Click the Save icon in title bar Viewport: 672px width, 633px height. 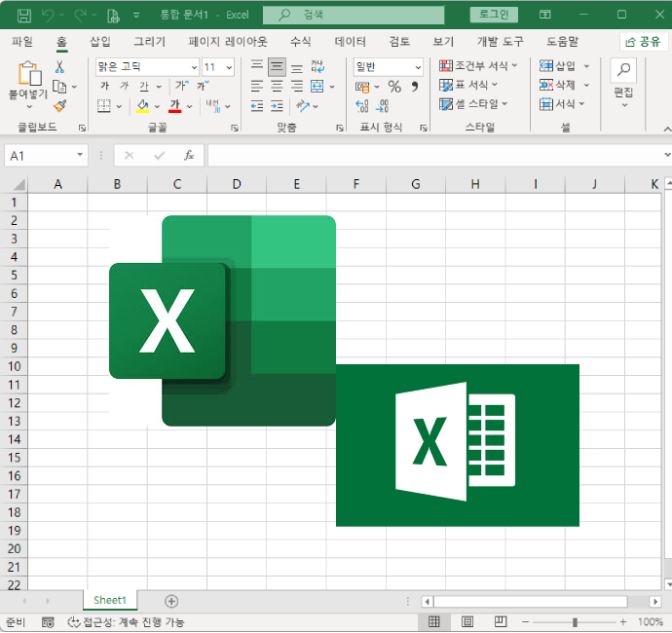click(24, 16)
